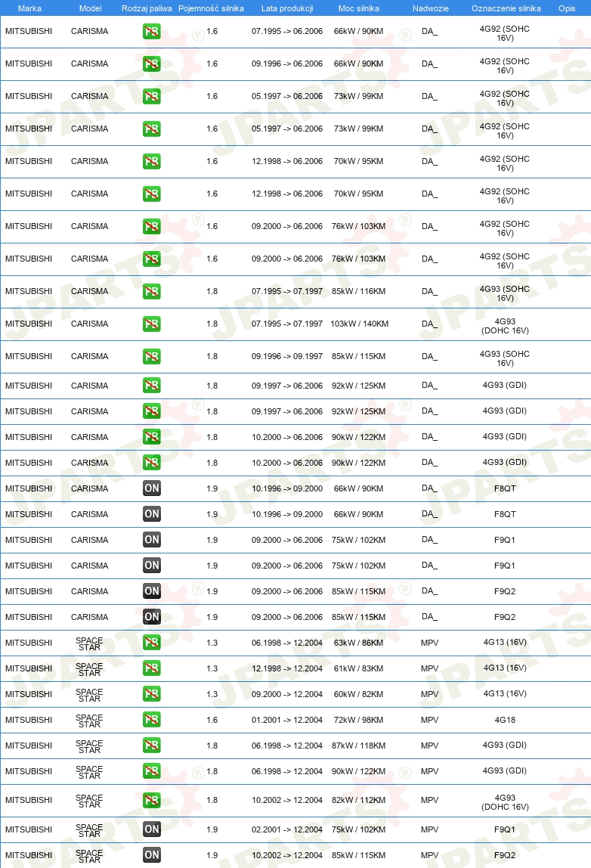Click the petrol icon in the 85kW / 116KM row
Screen dimensions: 591x868
152,292
